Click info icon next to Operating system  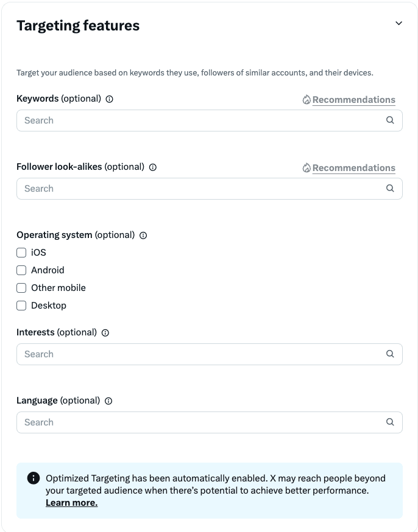[x=143, y=236]
